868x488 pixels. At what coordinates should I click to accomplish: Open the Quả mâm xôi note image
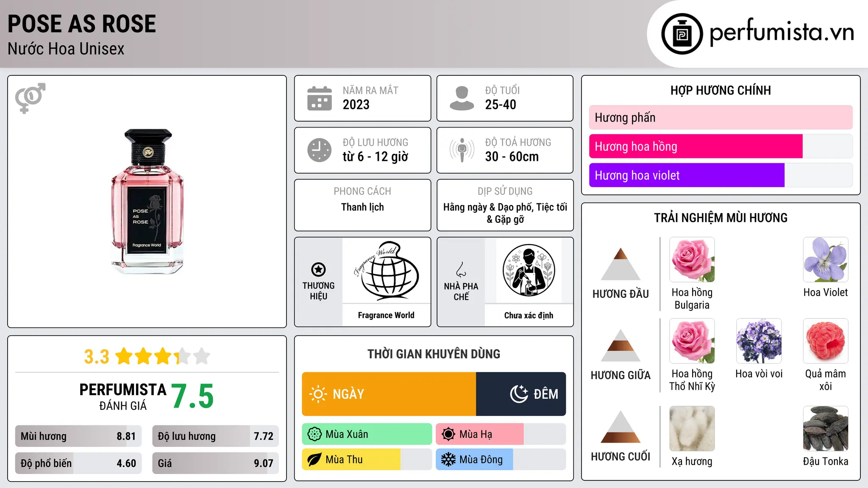click(x=826, y=341)
